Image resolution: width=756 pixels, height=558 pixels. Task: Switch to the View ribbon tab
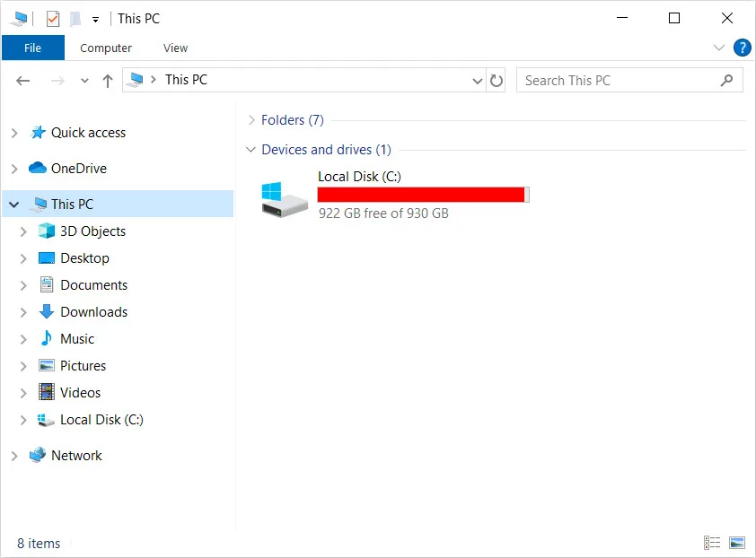coord(175,48)
